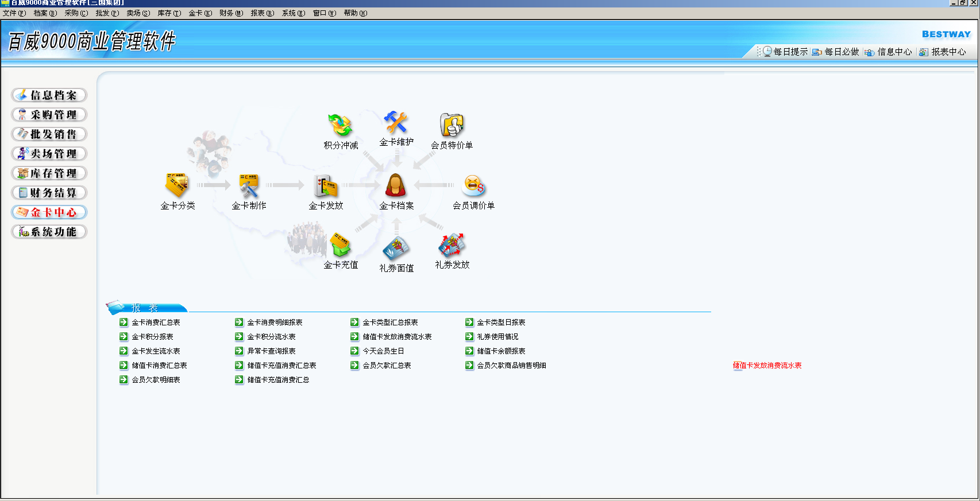The width and height of the screenshot is (980, 501).
Task: Open the 财务(M) menu
Action: (231, 13)
